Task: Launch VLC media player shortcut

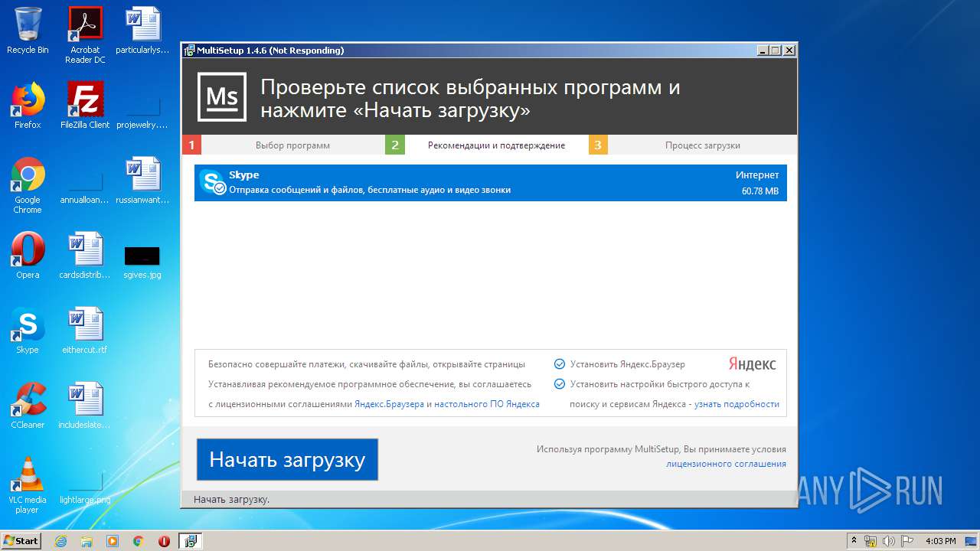Action: tap(28, 485)
